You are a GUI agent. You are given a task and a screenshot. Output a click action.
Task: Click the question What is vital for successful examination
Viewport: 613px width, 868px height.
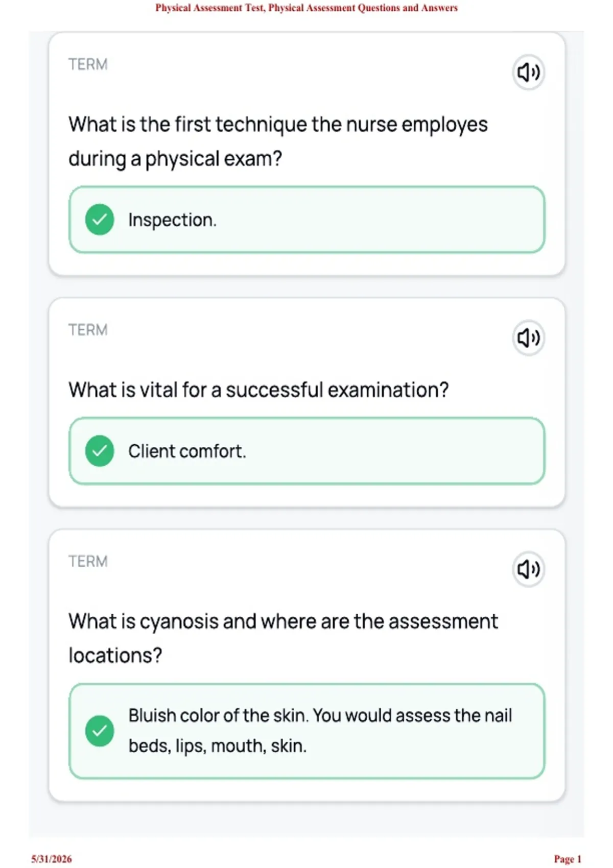click(x=258, y=390)
